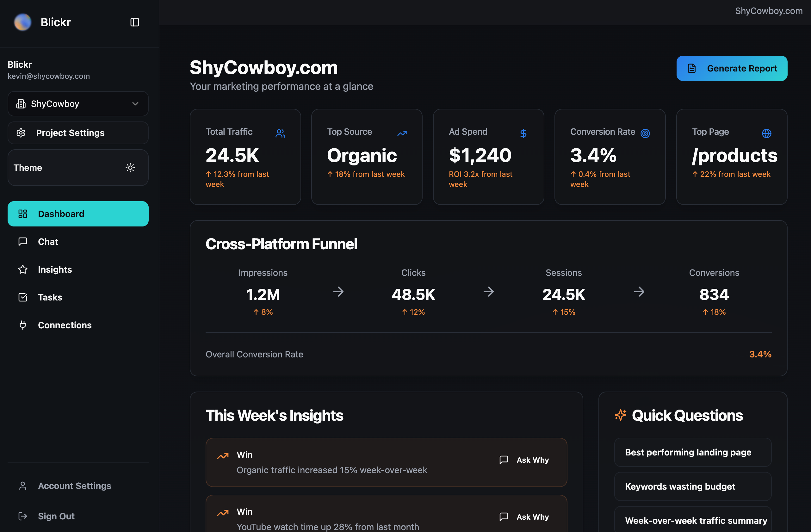
Task: Open Project Settings via the gear icon
Action: 21,133
